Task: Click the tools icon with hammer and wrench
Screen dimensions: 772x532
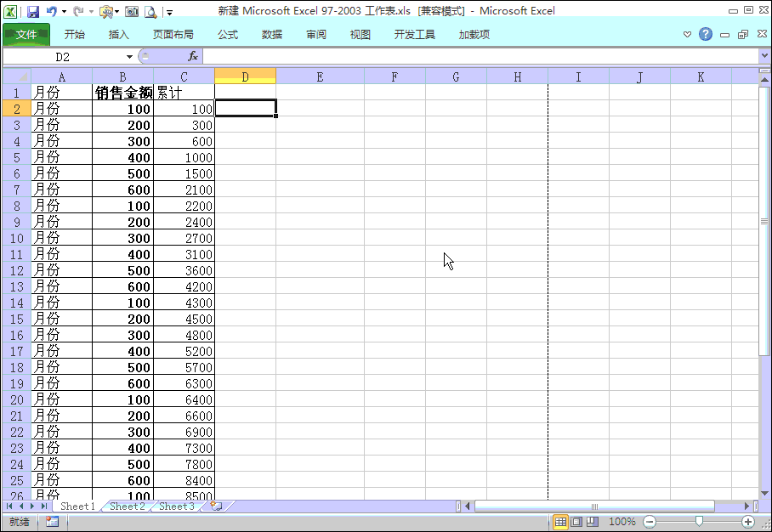Action: click(106, 11)
